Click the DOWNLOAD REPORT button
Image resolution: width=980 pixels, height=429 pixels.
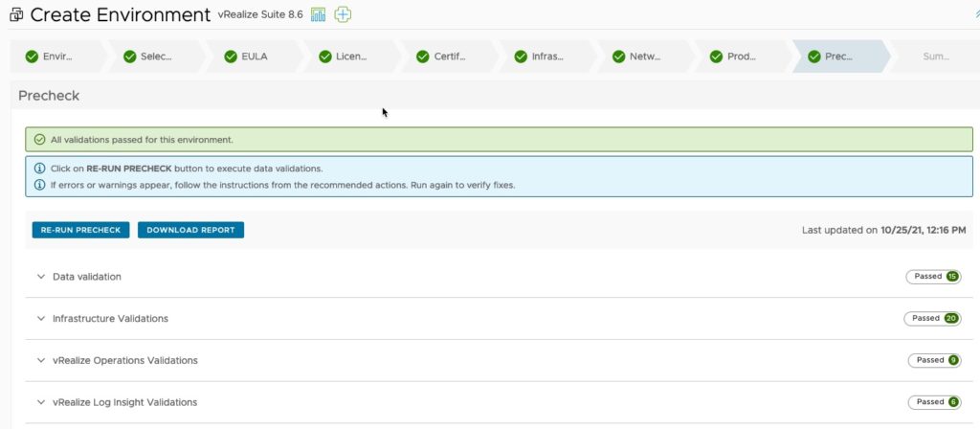[190, 230]
